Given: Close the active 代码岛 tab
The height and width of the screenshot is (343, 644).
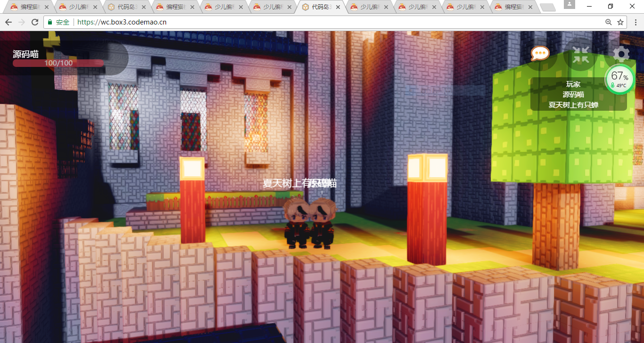Looking at the screenshot, I should point(338,7).
